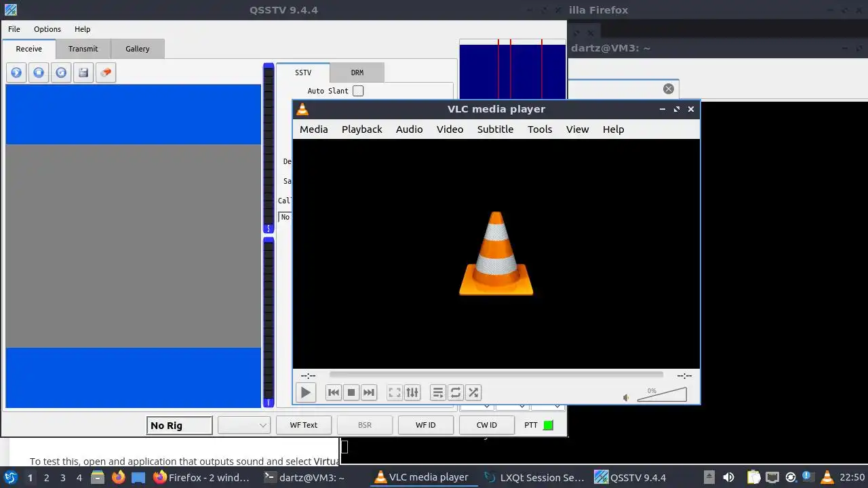
Task: Open the Help menu in VLC
Action: click(614, 129)
